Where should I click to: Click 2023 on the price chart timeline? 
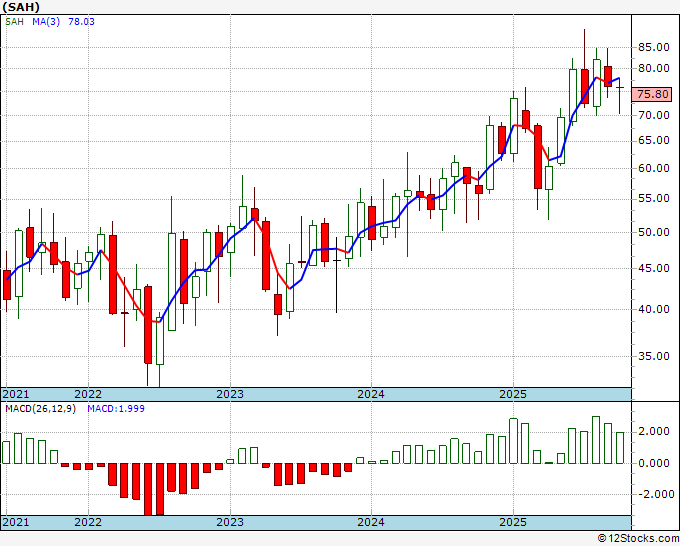[x=230, y=394]
